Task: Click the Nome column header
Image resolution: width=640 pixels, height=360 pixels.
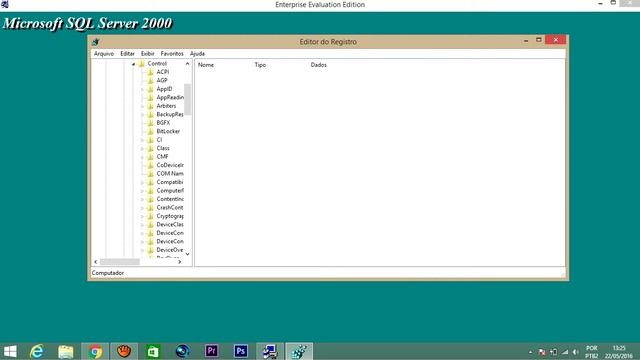Action: click(206, 65)
